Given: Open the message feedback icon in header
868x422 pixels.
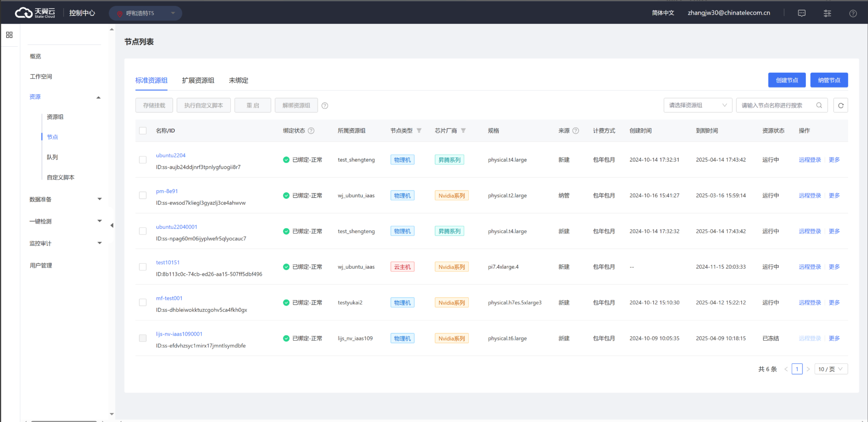Looking at the screenshot, I should click(802, 13).
